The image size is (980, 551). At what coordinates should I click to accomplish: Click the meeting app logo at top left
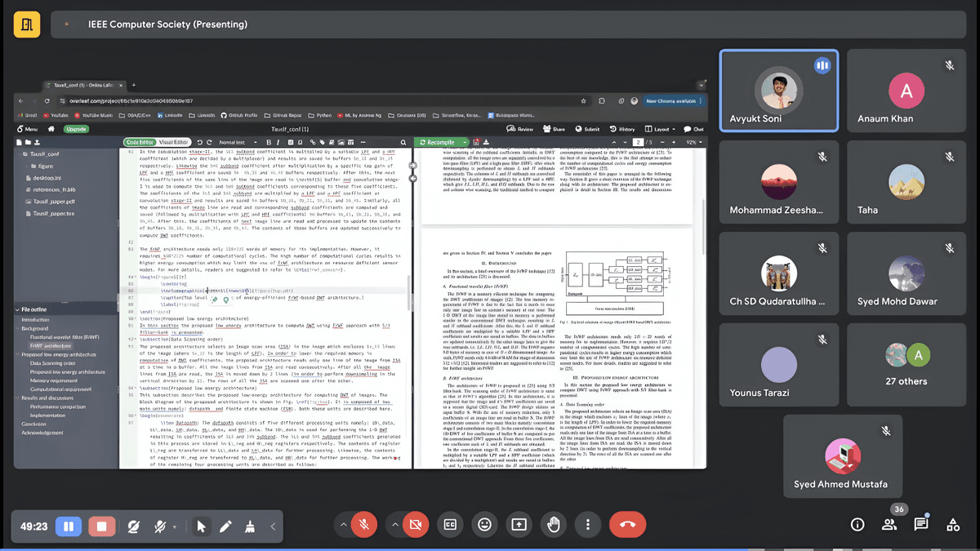[28, 24]
